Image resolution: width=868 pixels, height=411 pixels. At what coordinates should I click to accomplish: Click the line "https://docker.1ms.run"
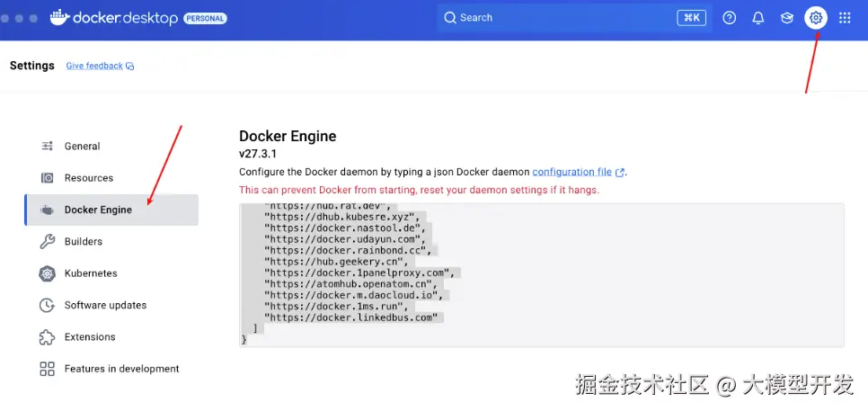(x=338, y=307)
